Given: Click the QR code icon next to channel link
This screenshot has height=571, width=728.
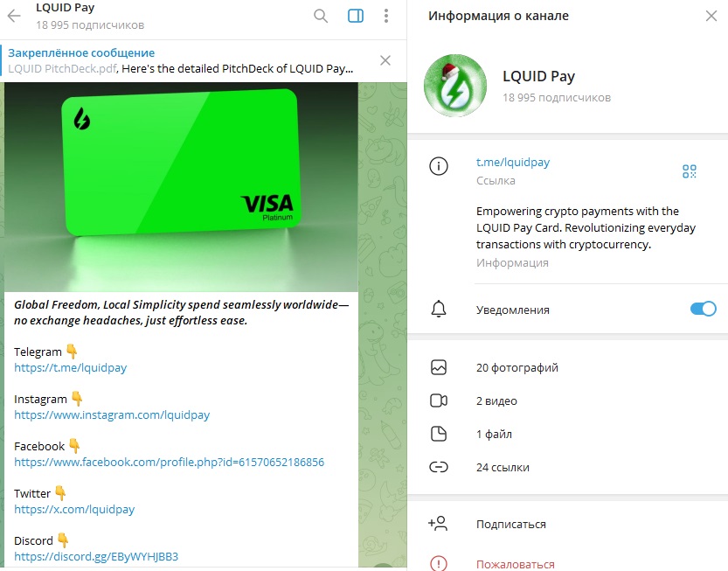Looking at the screenshot, I should (x=689, y=171).
